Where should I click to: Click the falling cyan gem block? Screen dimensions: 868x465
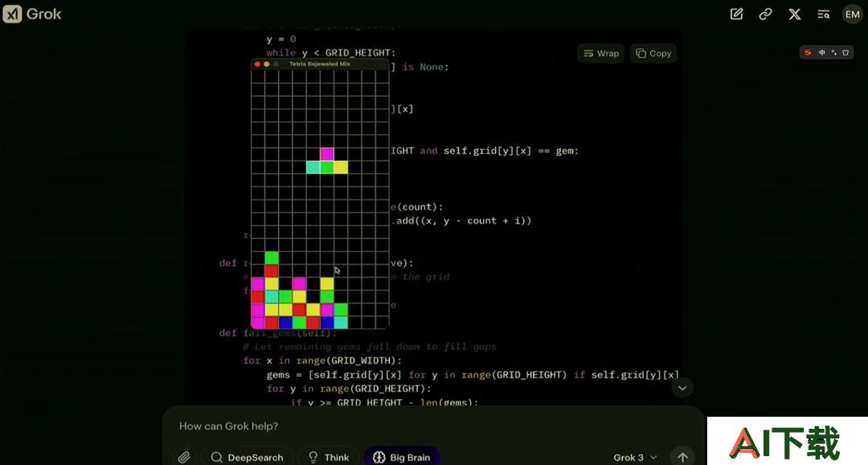tap(313, 167)
